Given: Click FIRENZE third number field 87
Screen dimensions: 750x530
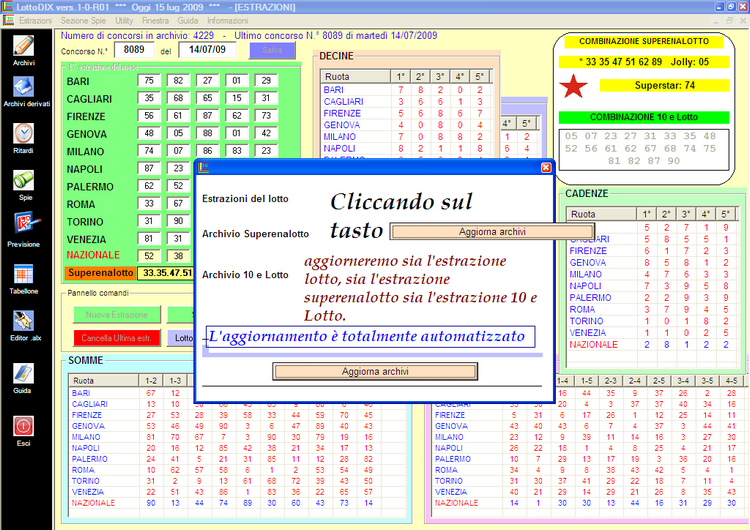Looking at the screenshot, I should click(x=208, y=116).
